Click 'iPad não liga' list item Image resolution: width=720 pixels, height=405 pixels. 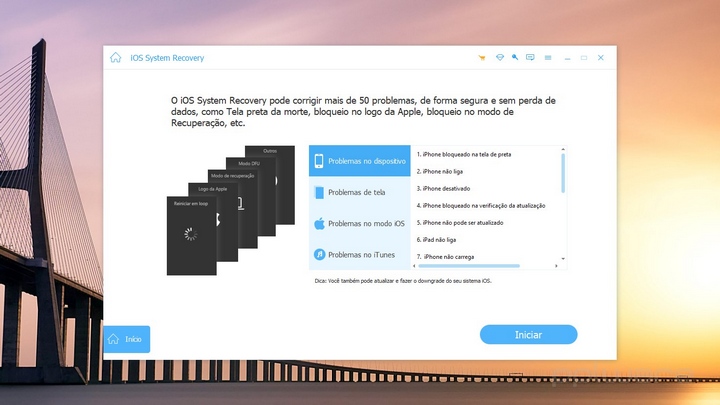(x=436, y=240)
